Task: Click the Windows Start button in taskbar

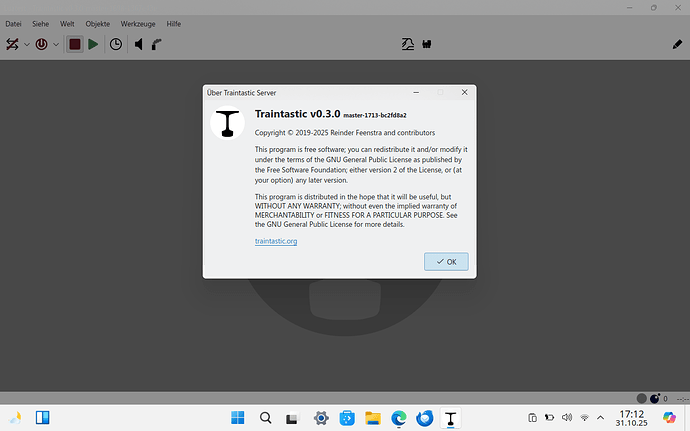Action: coord(238,418)
